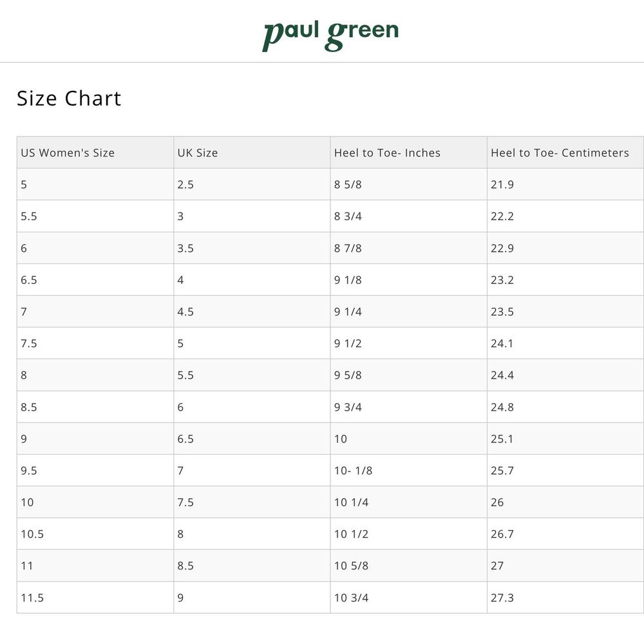Select the Size Chart heading
Viewport: 644px width, 644px height.
click(x=69, y=99)
